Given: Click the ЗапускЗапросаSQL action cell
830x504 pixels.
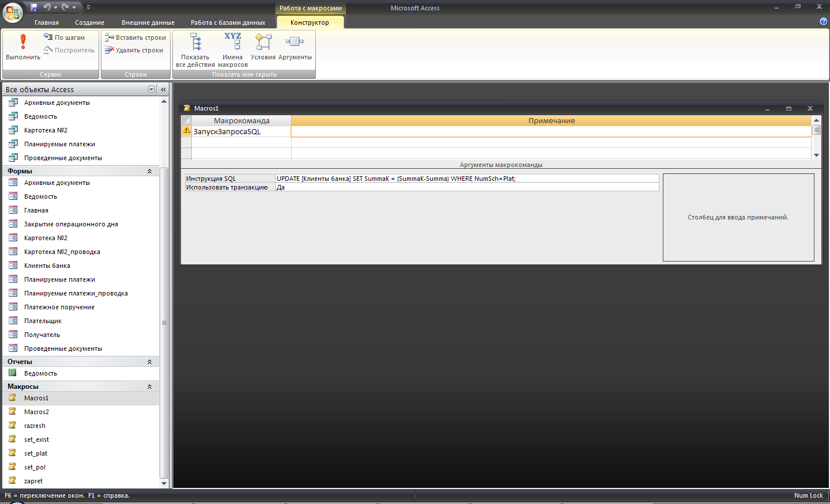Looking at the screenshot, I should point(242,131).
